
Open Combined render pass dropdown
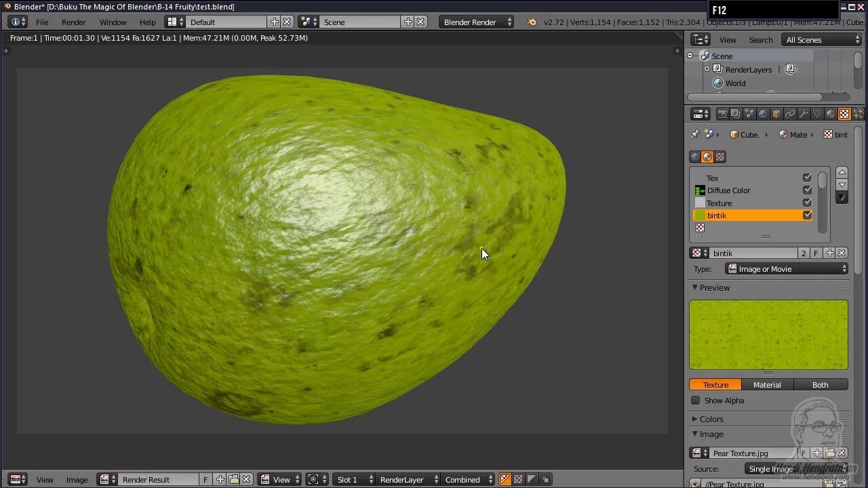click(468, 479)
